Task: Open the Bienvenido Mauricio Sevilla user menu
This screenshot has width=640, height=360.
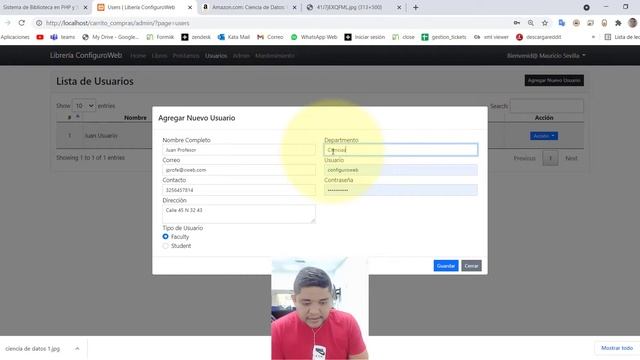Action: [546, 56]
